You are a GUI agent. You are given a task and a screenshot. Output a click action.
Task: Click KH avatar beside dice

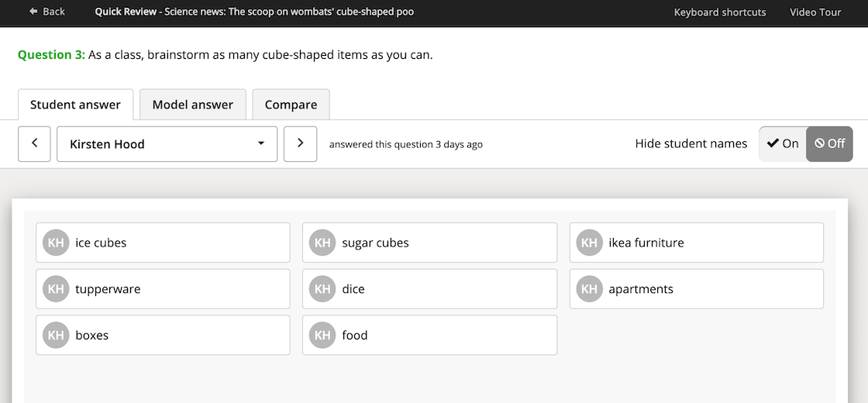[322, 289]
